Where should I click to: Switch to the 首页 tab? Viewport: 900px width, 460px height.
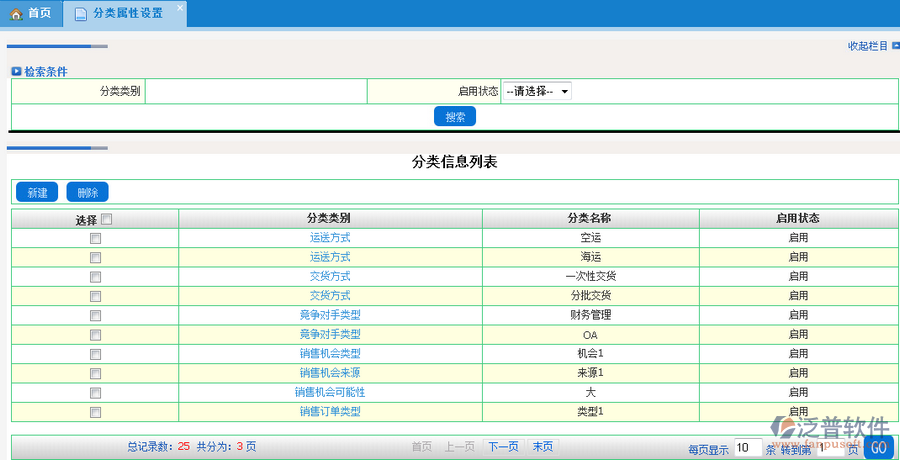pos(31,14)
